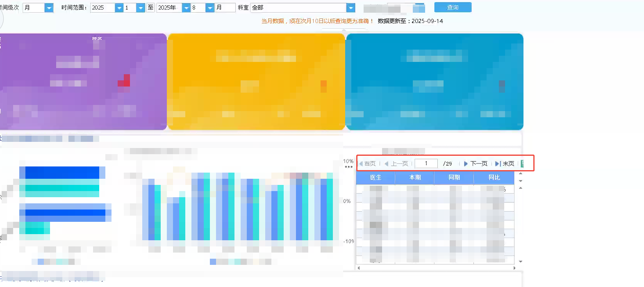Click the 查询 query button
The width and height of the screenshot is (644, 287).
pos(453,7)
